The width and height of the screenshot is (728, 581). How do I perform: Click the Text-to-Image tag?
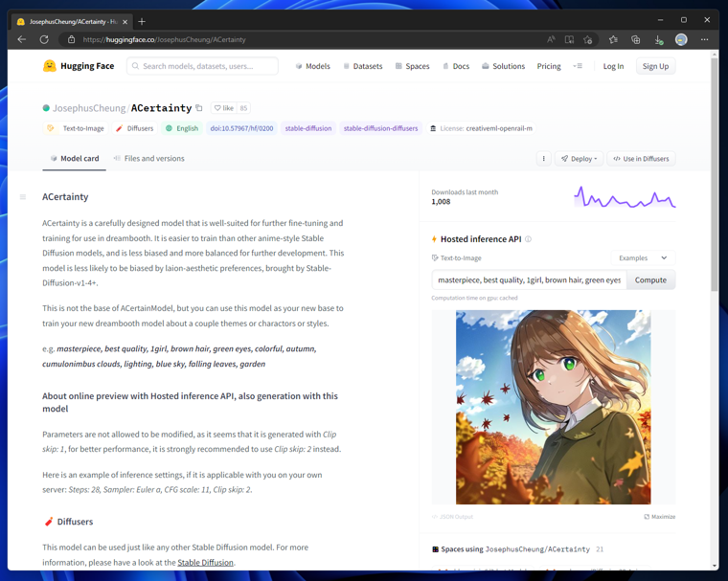point(76,128)
